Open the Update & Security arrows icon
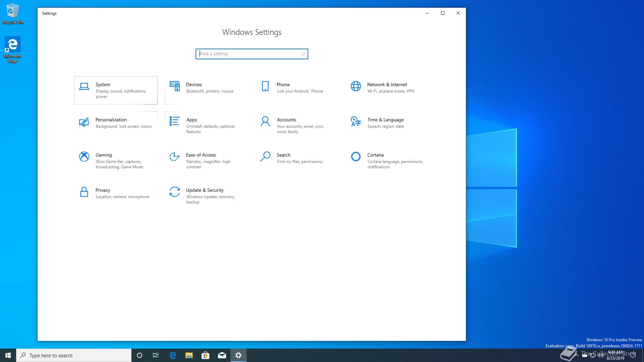 [175, 192]
